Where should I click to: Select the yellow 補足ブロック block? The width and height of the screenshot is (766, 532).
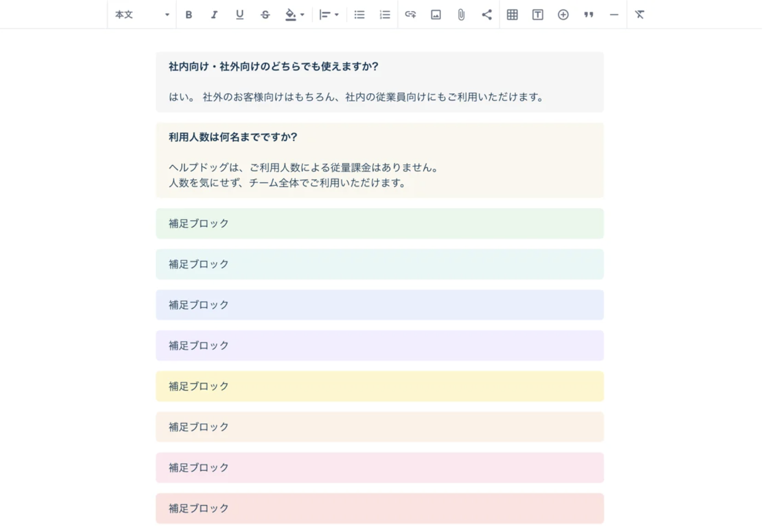click(380, 386)
